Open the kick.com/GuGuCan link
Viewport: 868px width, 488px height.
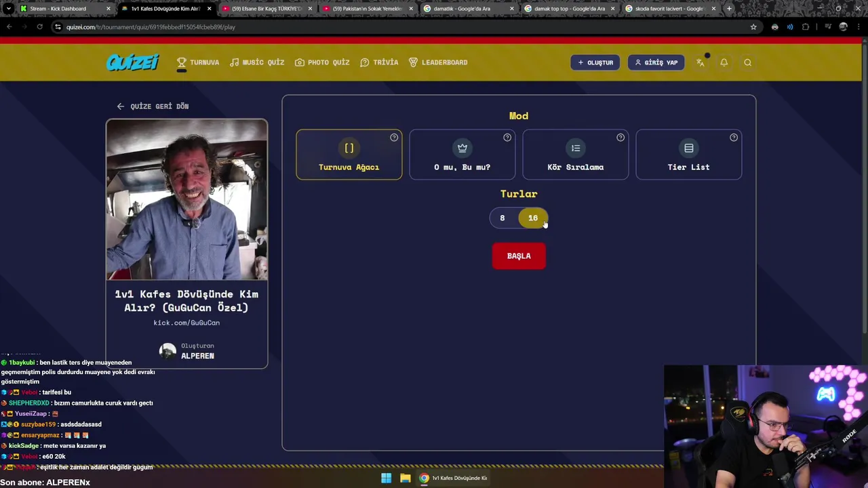(186, 323)
